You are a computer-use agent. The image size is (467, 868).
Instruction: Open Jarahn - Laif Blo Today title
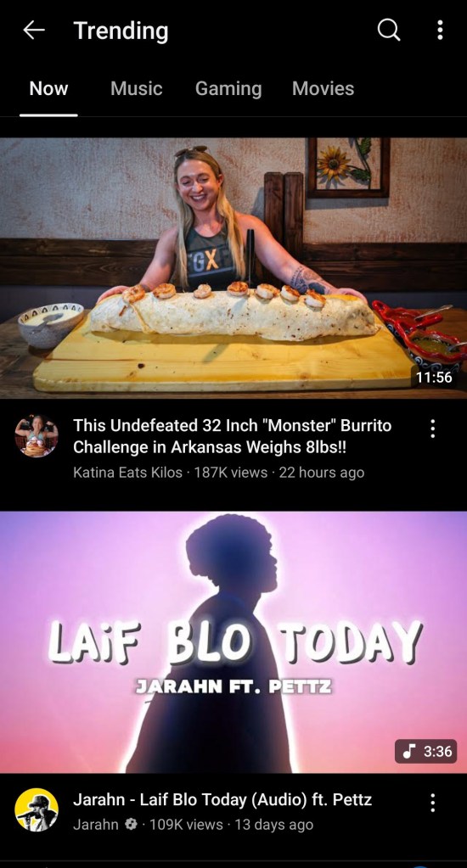222,799
